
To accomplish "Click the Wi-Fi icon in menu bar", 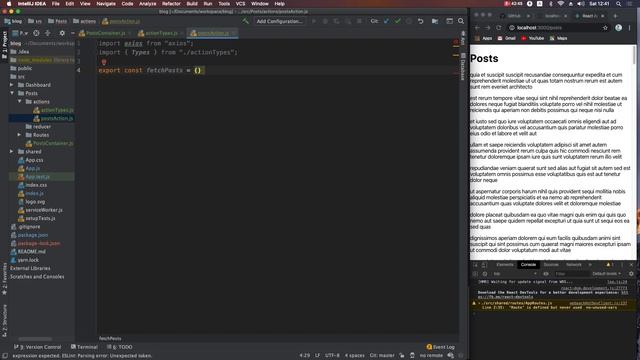I will 560,4.
